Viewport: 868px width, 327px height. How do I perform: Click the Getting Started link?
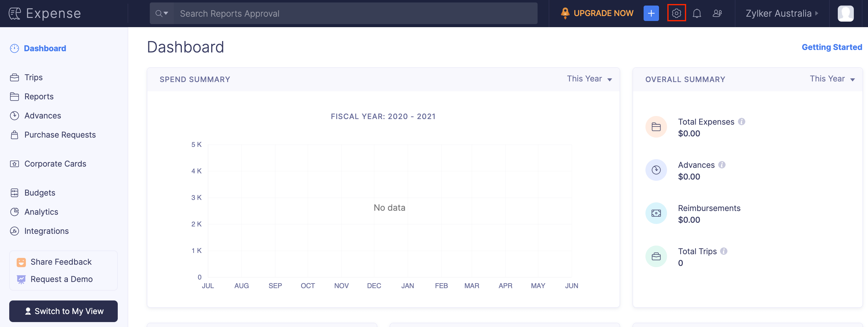click(x=832, y=47)
